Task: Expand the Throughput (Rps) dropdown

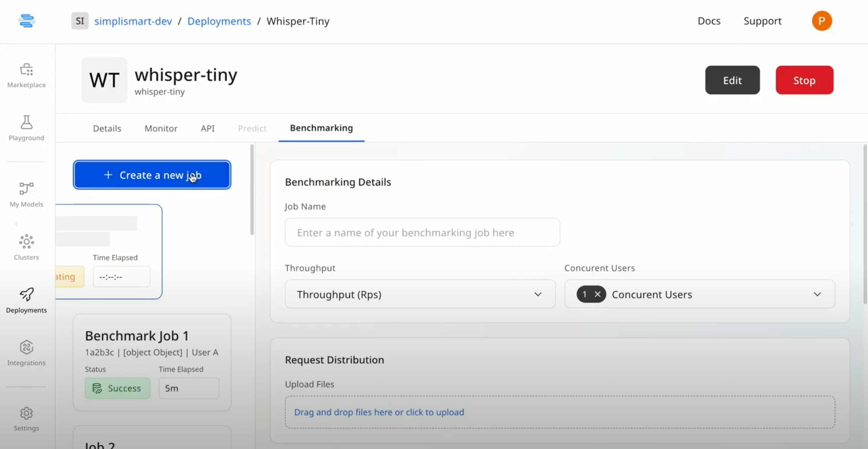Action: click(538, 294)
